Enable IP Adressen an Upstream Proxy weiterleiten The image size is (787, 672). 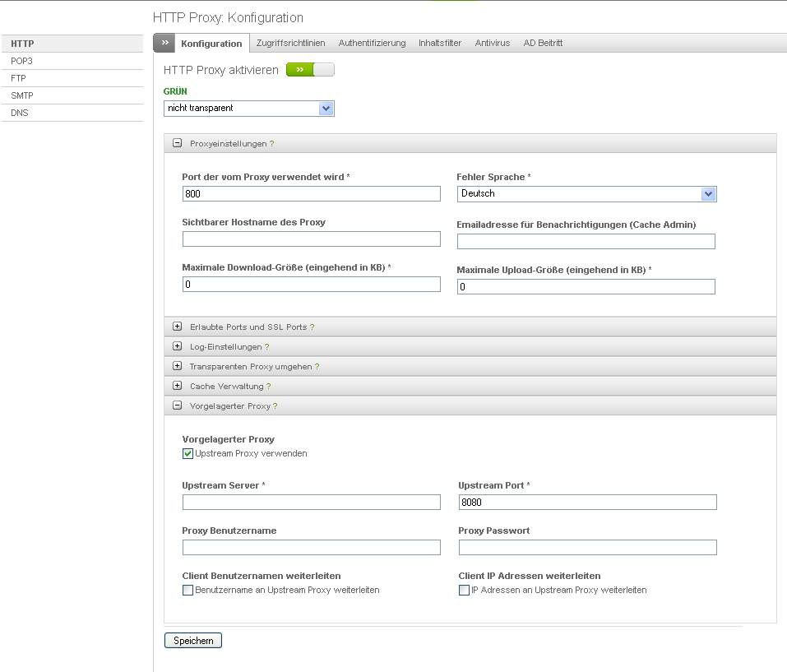[465, 591]
